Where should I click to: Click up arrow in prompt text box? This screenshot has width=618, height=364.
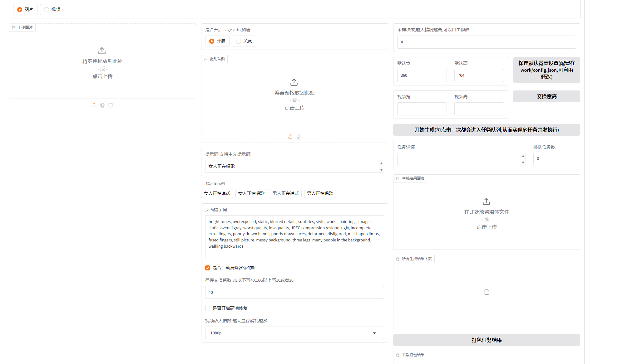[x=381, y=163]
